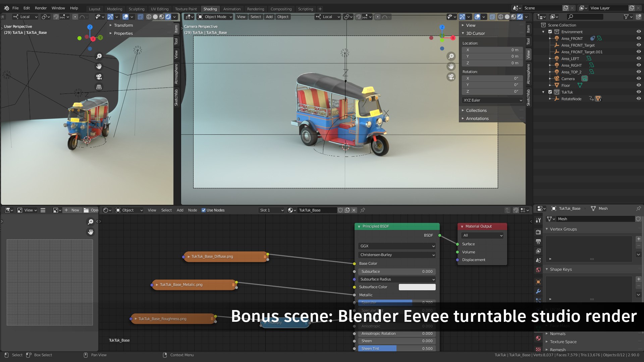Viewport: 644px width, 362px height.
Task: Open the XYZ Euler rotation mode dropdown
Action: (492, 100)
